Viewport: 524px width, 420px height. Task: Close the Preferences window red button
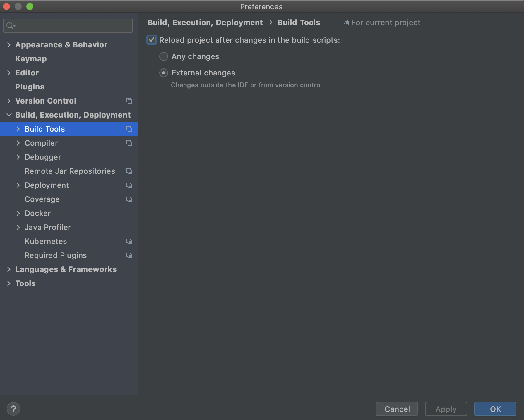pyautogui.click(x=6, y=6)
